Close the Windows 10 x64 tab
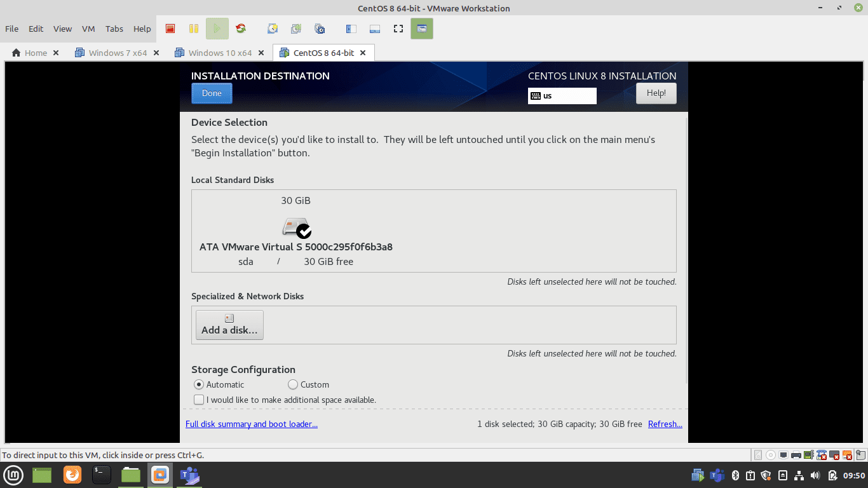 point(261,53)
